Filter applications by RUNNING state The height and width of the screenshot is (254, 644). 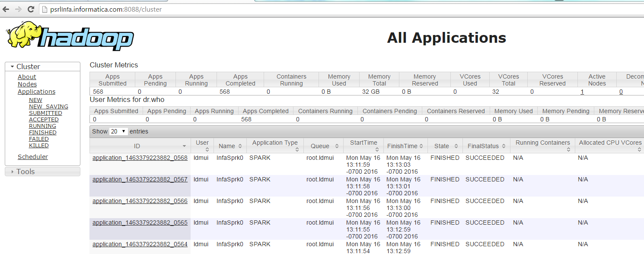click(x=42, y=126)
